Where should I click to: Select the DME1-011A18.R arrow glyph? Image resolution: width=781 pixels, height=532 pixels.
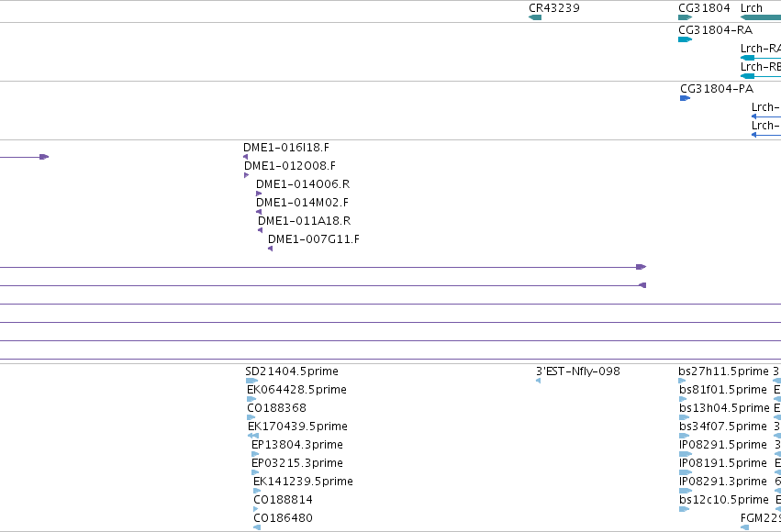click(x=260, y=230)
